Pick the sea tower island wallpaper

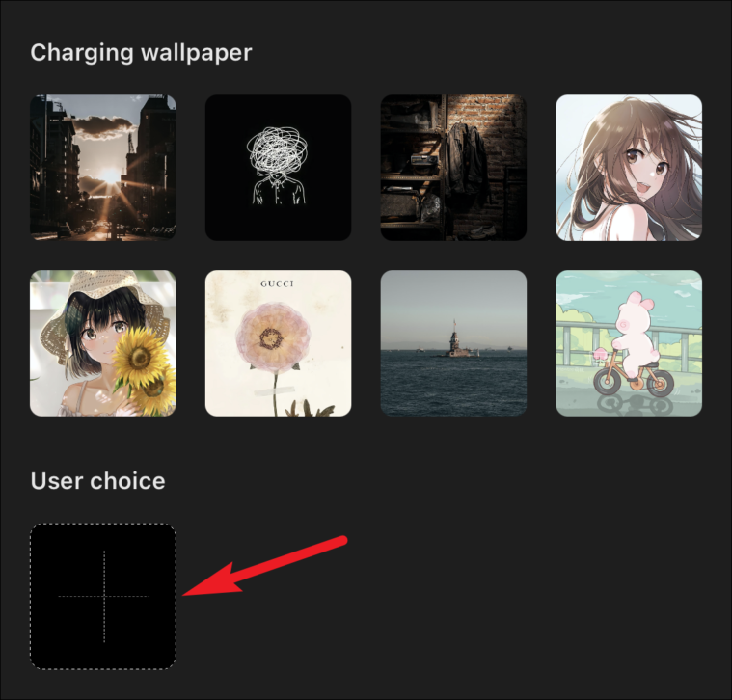click(x=454, y=343)
